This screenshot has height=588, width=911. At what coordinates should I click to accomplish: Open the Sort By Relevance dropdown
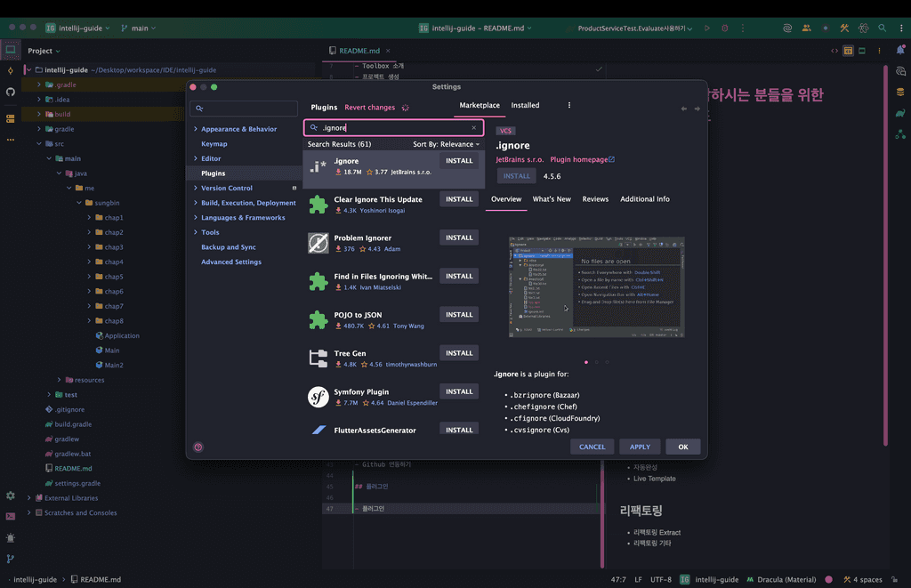click(x=446, y=144)
